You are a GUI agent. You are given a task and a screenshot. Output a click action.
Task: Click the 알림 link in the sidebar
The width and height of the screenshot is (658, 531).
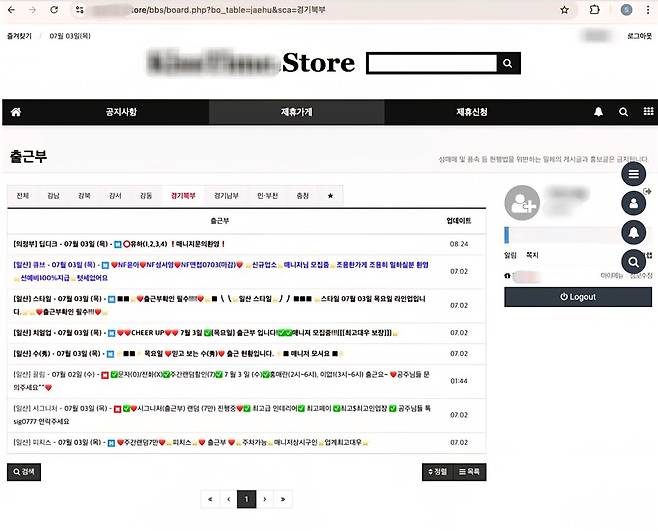tap(510, 255)
